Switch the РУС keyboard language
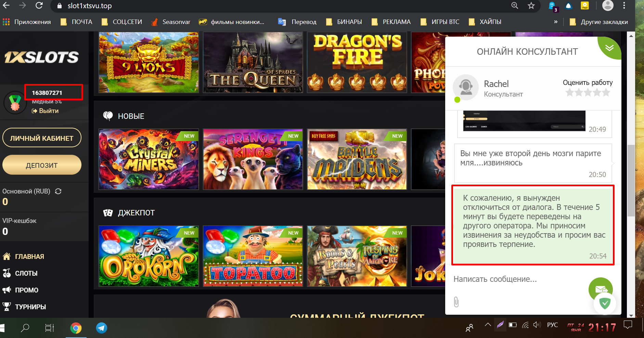 (552, 325)
